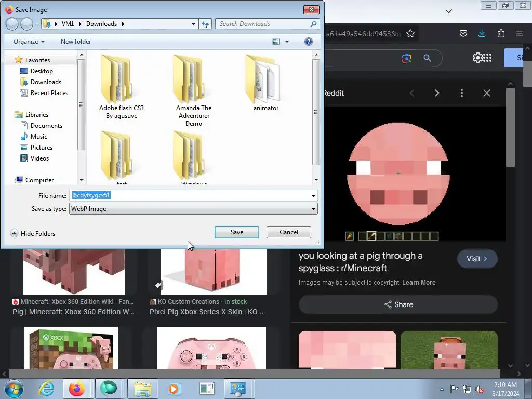Open Internet Explorer from the taskbar

click(x=46, y=389)
